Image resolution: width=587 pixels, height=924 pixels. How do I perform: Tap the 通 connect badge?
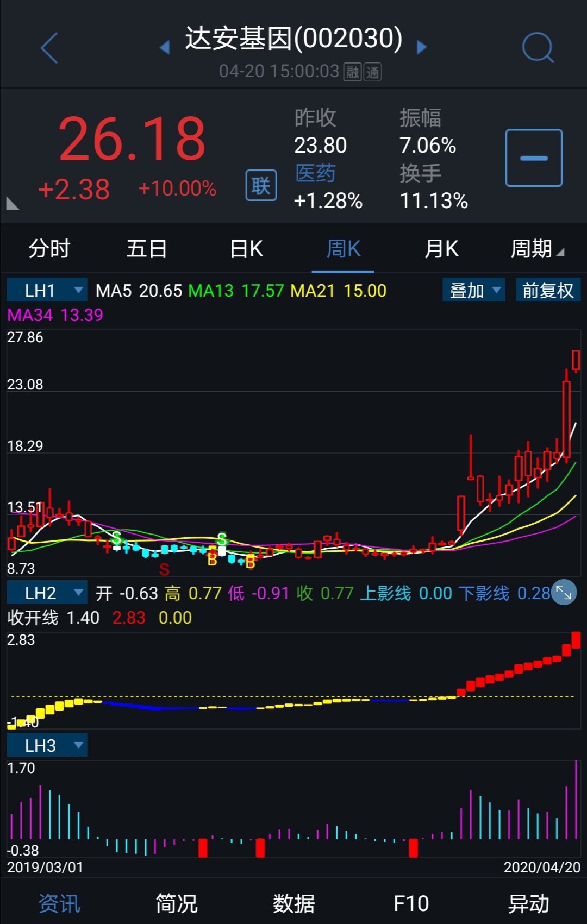tap(373, 72)
